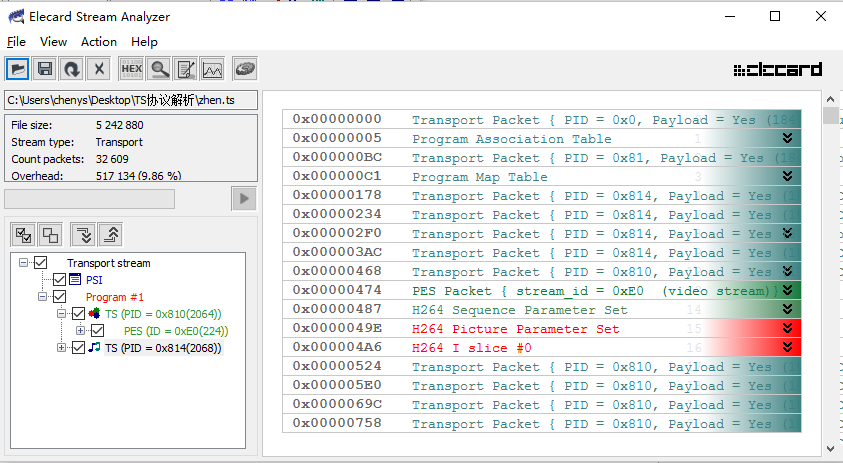Viewport: 843px width, 463px height.
Task: Toggle checkbox for TS PID 0x814
Action: (x=78, y=347)
